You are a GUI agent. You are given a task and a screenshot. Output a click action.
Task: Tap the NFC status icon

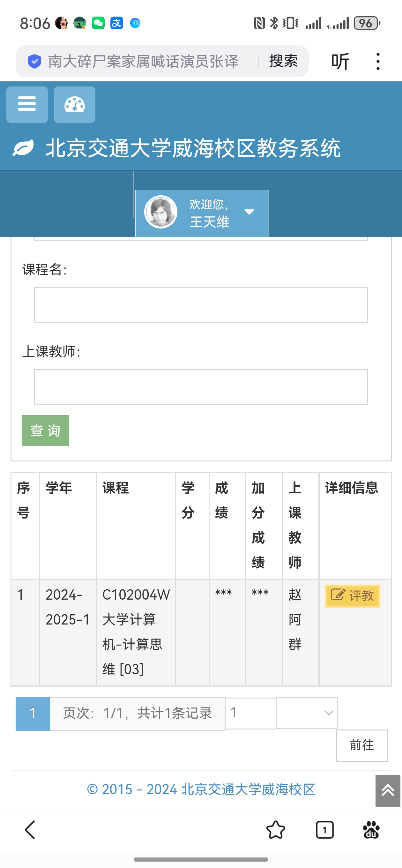coord(259,23)
